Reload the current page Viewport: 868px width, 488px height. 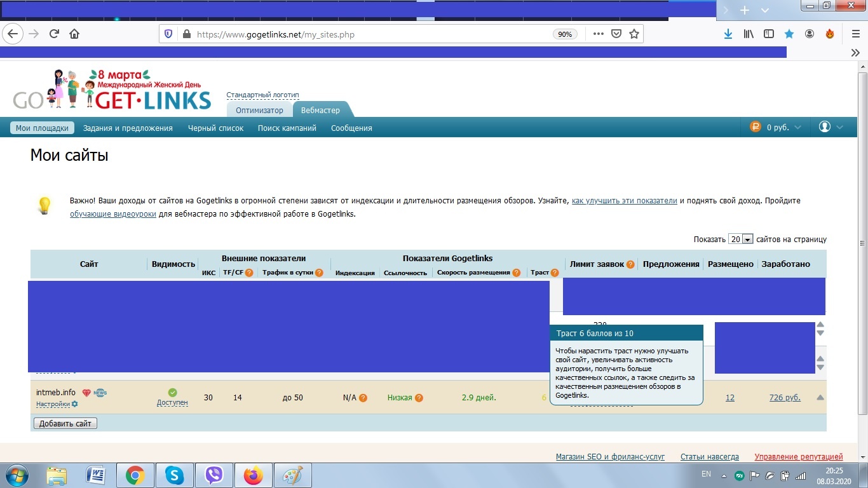point(55,34)
